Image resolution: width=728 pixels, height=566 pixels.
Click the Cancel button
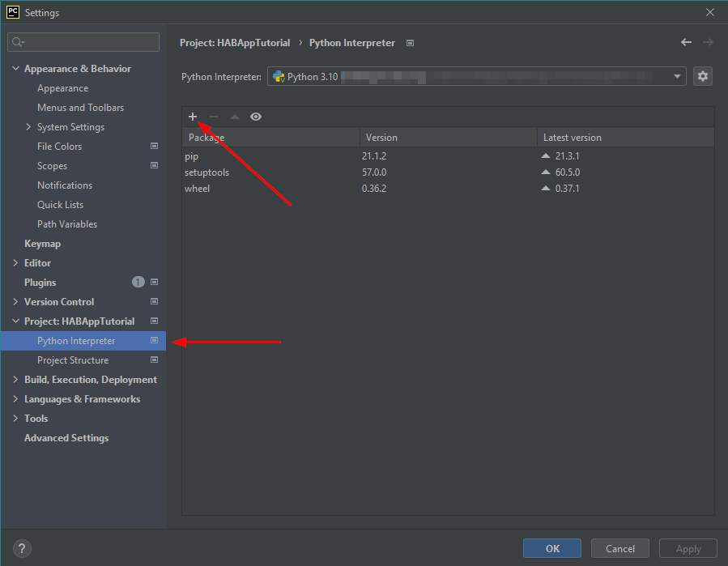619,548
